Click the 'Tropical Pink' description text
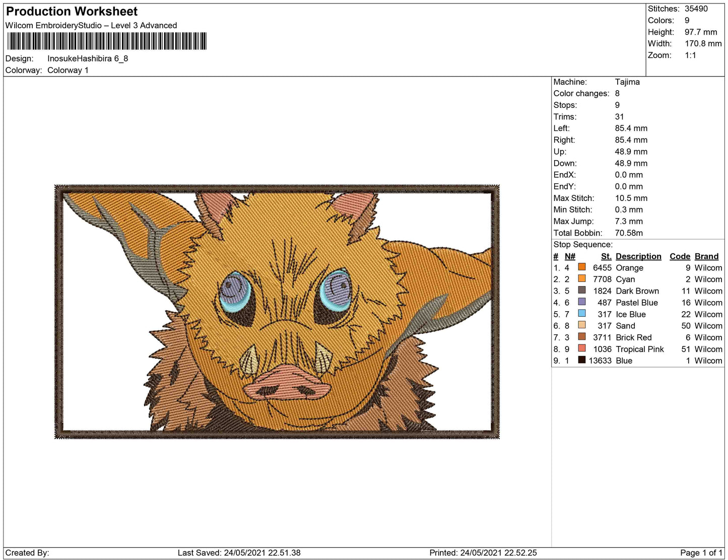This screenshot has height=560, width=728. click(640, 348)
